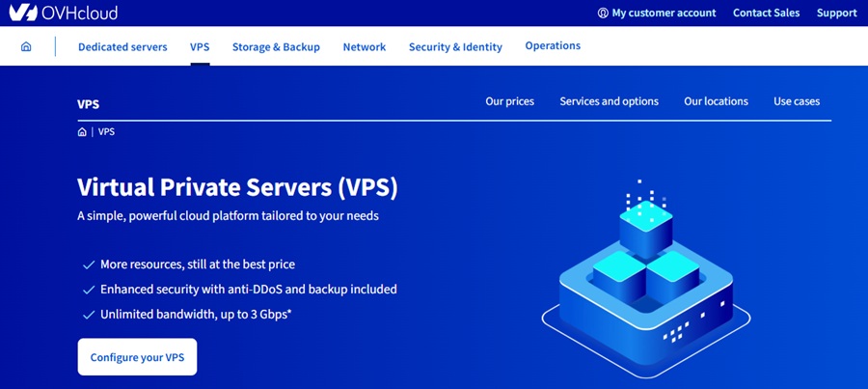Select Dedicated servers menu
The width and height of the screenshot is (868, 389).
(x=122, y=47)
